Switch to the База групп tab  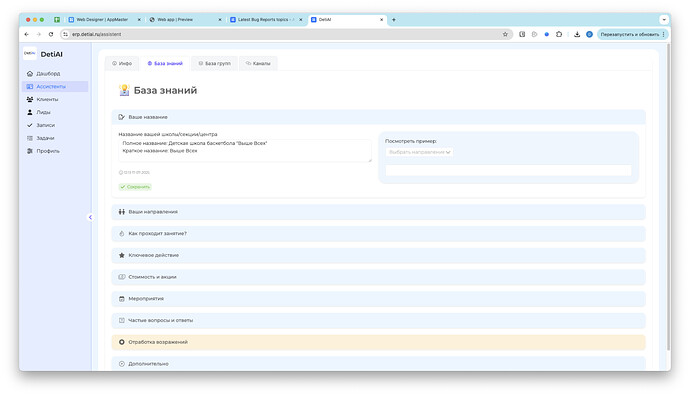click(x=215, y=63)
